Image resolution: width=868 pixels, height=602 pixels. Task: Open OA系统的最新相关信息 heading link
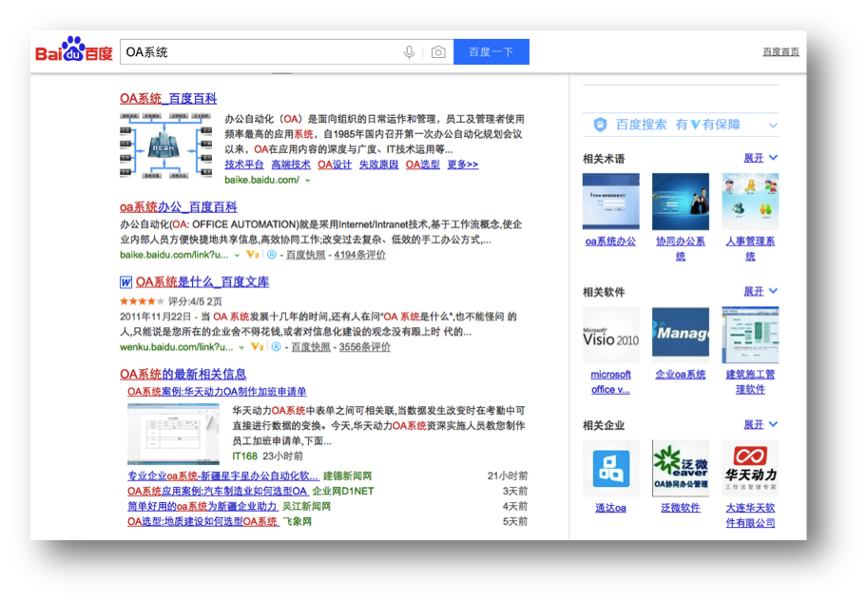(183, 375)
